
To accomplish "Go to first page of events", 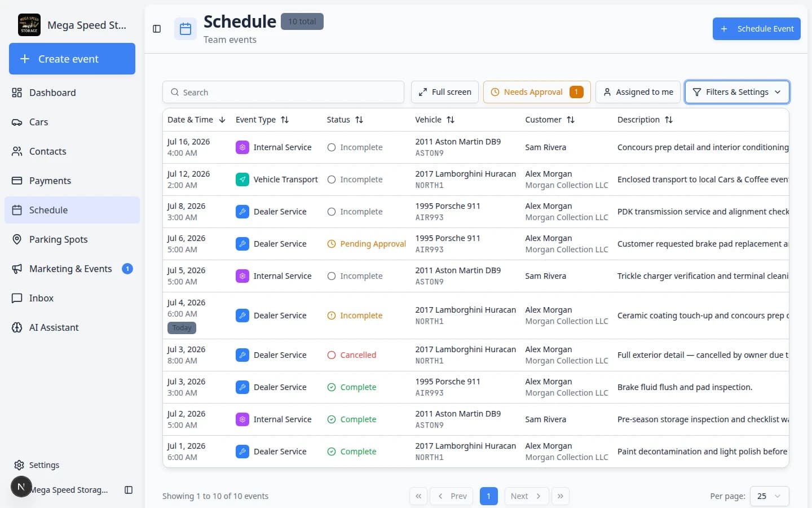I will [x=418, y=496].
